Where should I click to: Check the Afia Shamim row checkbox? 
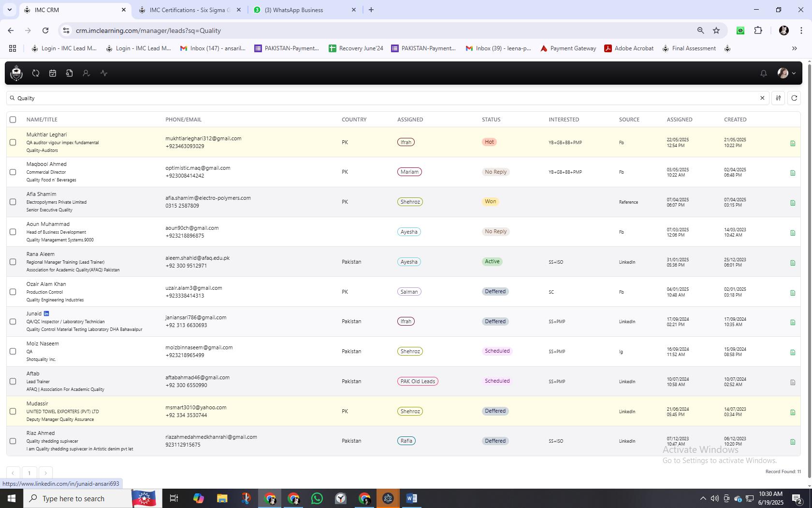coord(13,202)
